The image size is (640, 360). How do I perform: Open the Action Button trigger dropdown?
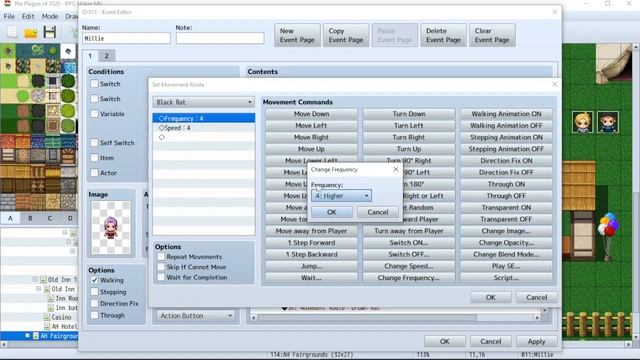click(196, 316)
